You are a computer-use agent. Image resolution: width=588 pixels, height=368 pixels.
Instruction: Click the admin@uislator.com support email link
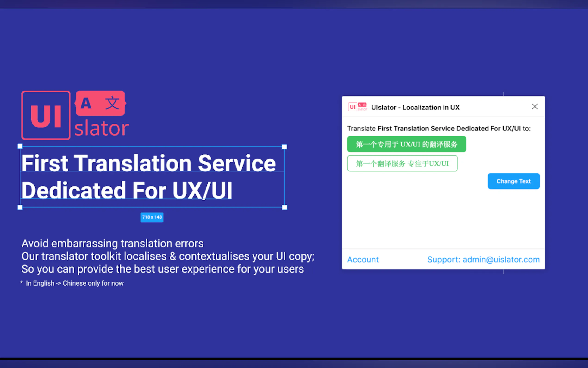pyautogui.click(x=501, y=260)
